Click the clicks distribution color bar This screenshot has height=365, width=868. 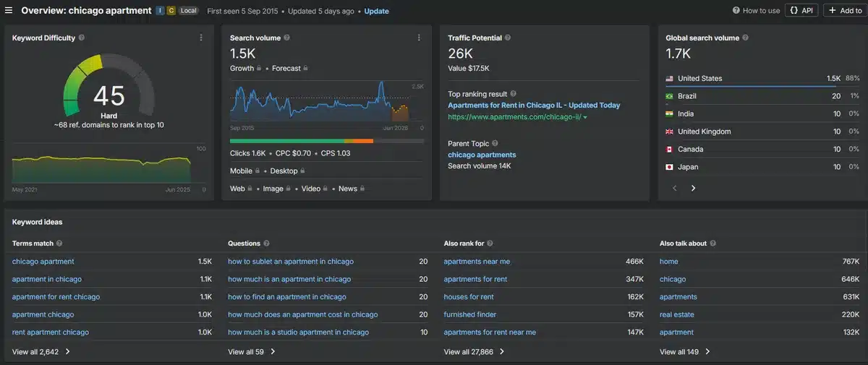327,141
